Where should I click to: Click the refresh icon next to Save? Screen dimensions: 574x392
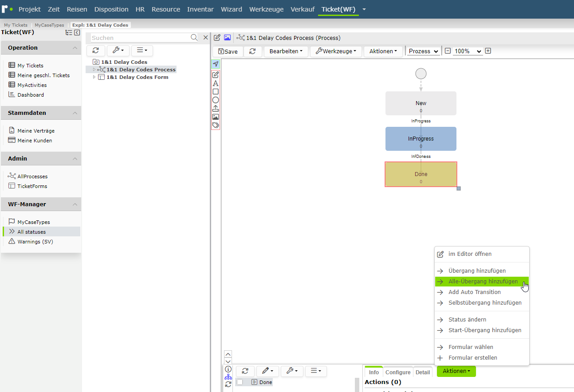pyautogui.click(x=252, y=51)
